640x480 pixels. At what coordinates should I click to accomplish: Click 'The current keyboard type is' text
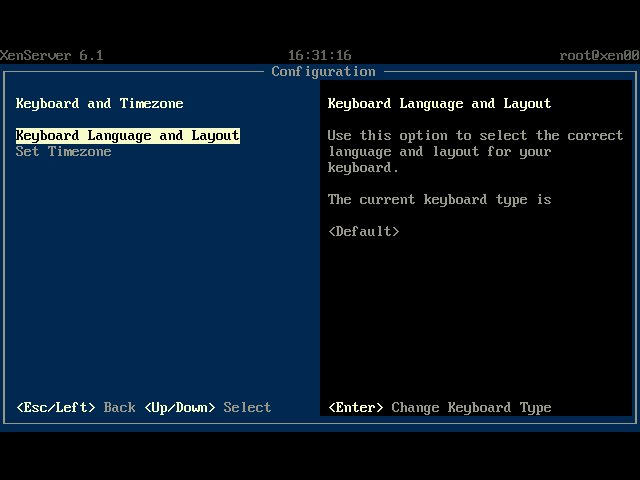click(x=440, y=200)
